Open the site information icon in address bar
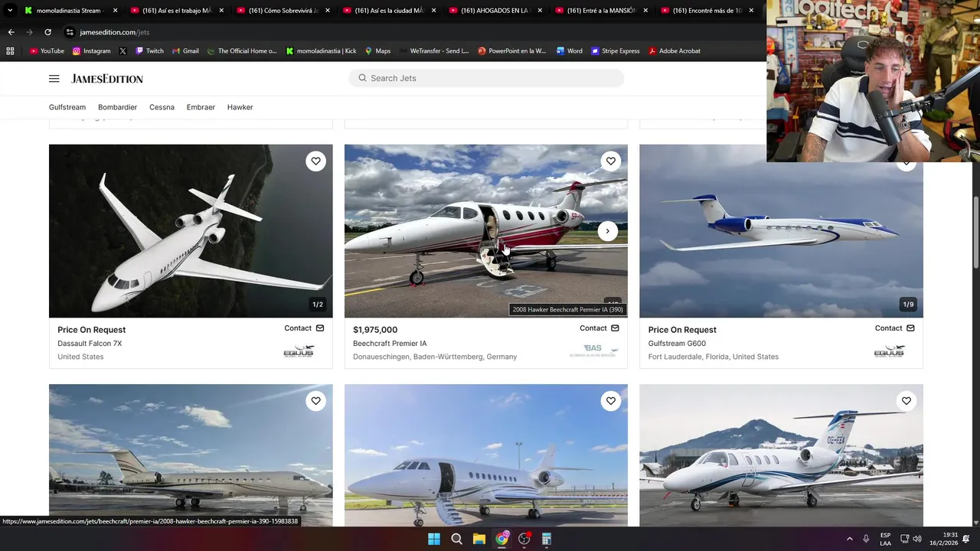Viewport: 980px width, 551px height. tap(70, 32)
